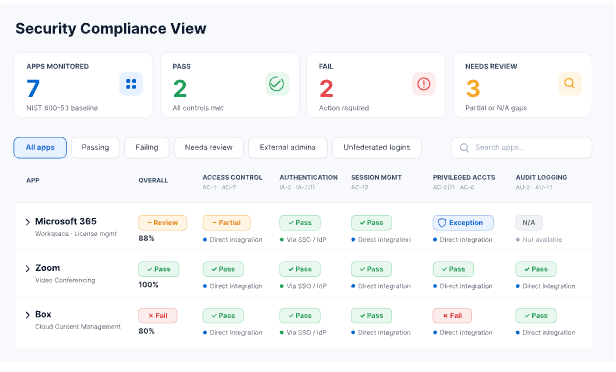
Task: Click the Authentication column header
Action: 308,178
